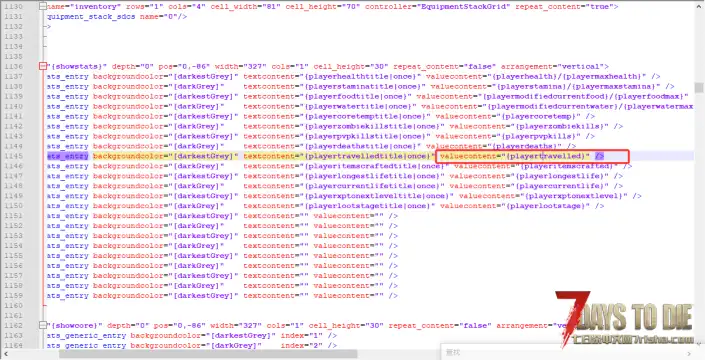Collapse the showstats block fold at line 1136
The width and height of the screenshot is (705, 360).
pos(42,66)
